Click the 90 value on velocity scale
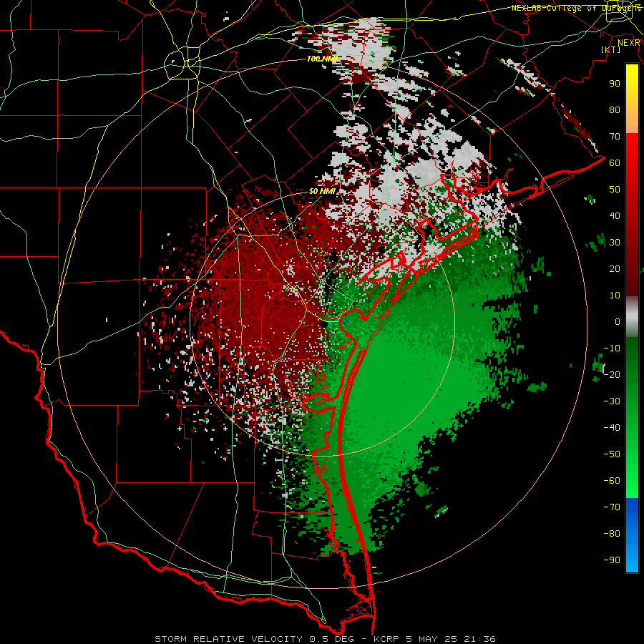644x644 pixels. pyautogui.click(x=615, y=84)
